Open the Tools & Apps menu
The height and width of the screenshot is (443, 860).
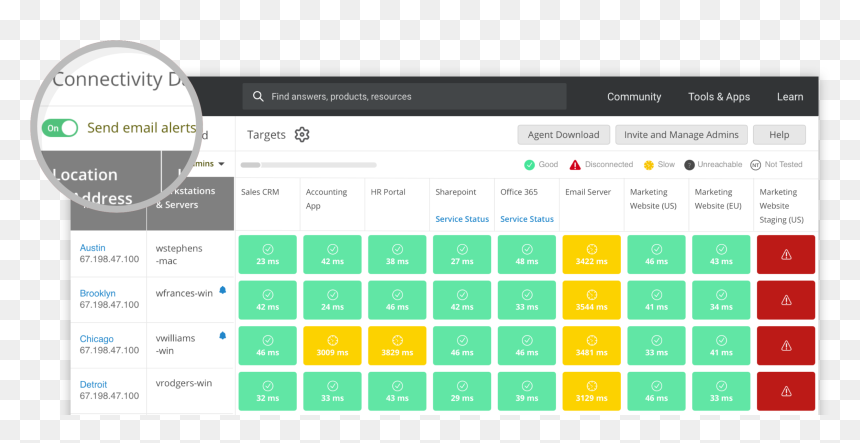click(719, 96)
